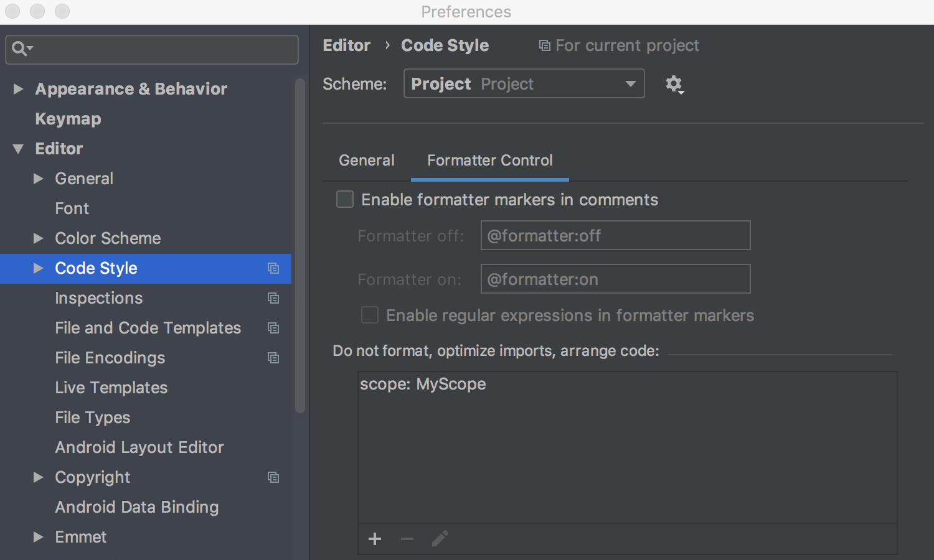934x560 pixels.
Task: Remove selected scope with the minus icon
Action: (x=407, y=539)
